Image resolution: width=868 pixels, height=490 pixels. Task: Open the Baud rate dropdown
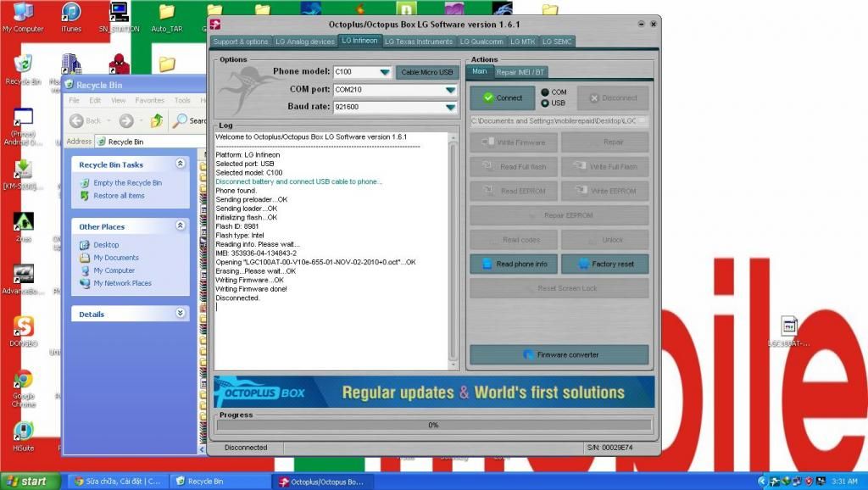tap(451, 107)
